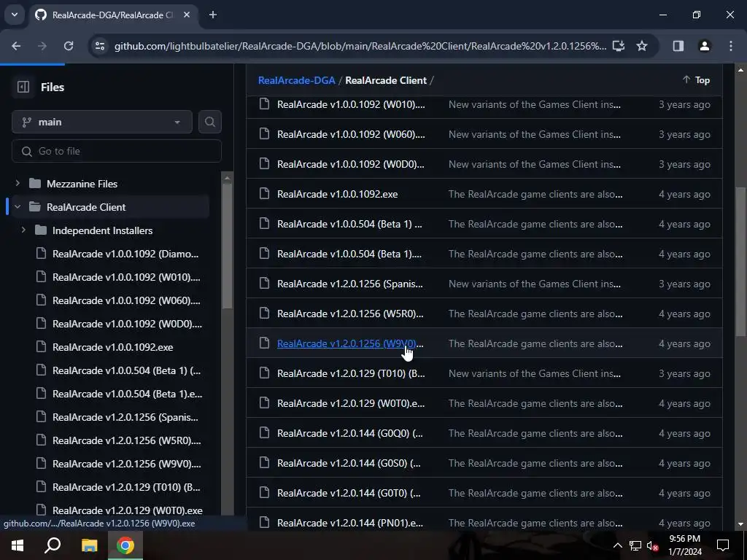Open the muted volume tray icon
The image size is (747, 560).
pos(652,545)
